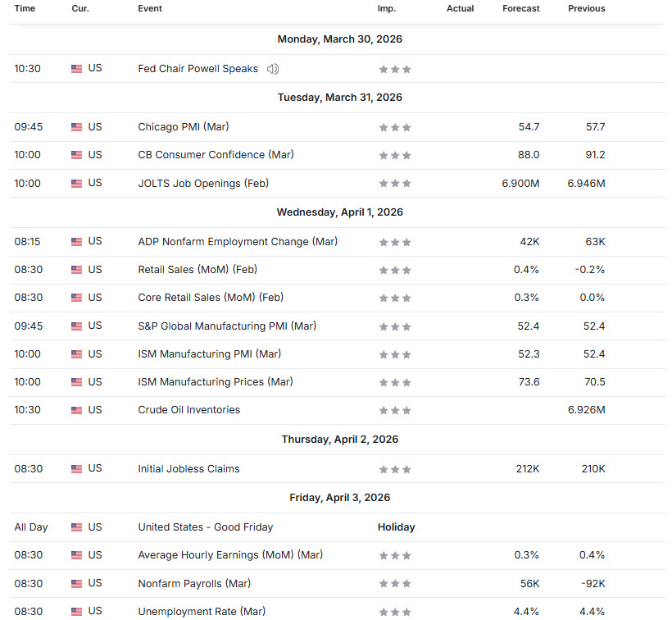The height and width of the screenshot is (620, 672).
Task: Click the Time column header
Action: click(x=25, y=8)
